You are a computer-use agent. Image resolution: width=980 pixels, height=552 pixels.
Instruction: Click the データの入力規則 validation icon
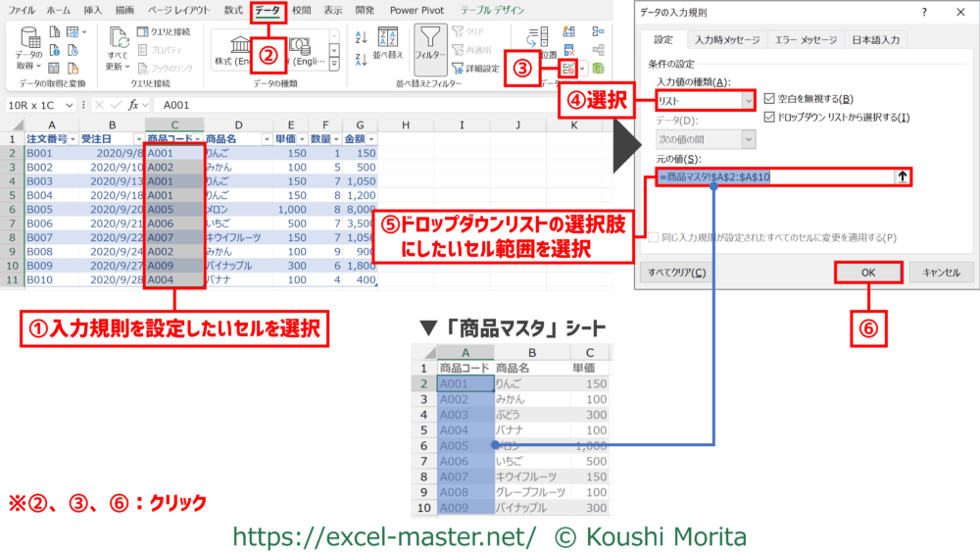tap(567, 69)
